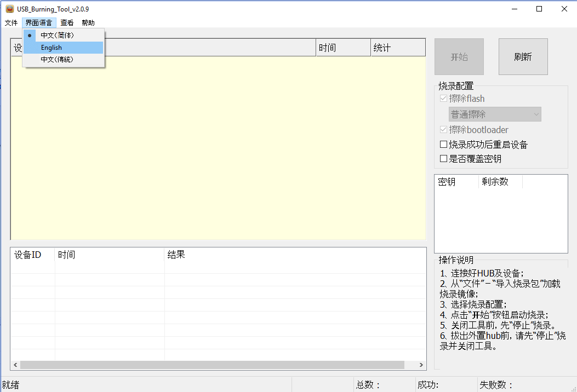Screen dimensions: 577x392
Task: Click the 就绪 status bar text
Action: click(x=10, y=385)
